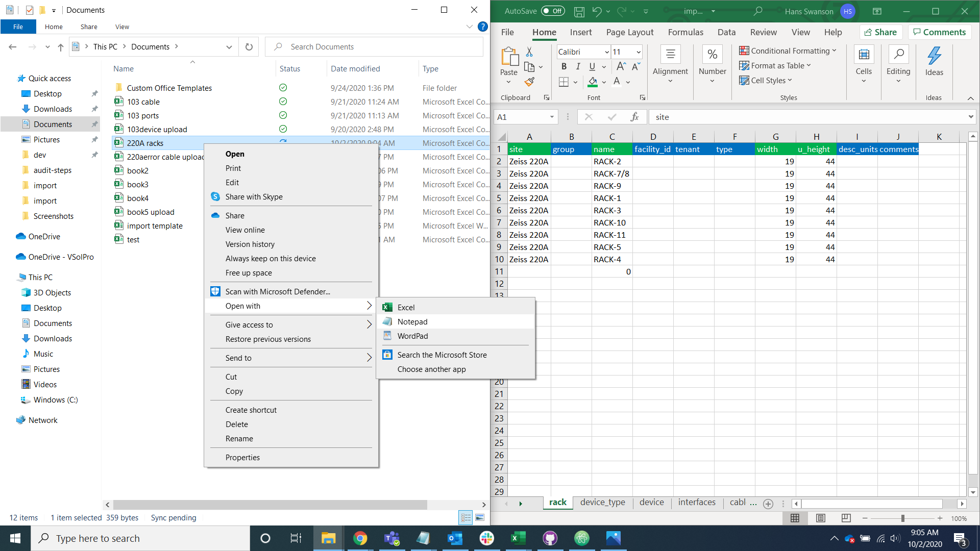Click the Insert Function fx icon
Viewport: 980px width, 551px height.
tap(634, 117)
